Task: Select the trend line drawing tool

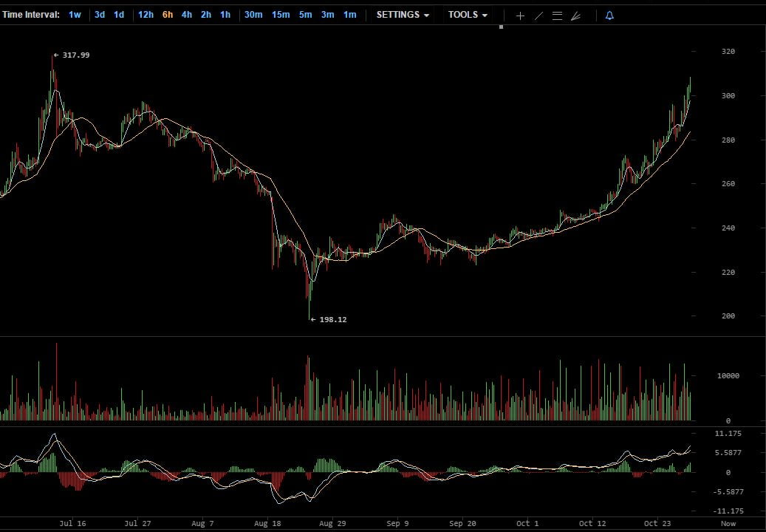Action: pos(538,16)
